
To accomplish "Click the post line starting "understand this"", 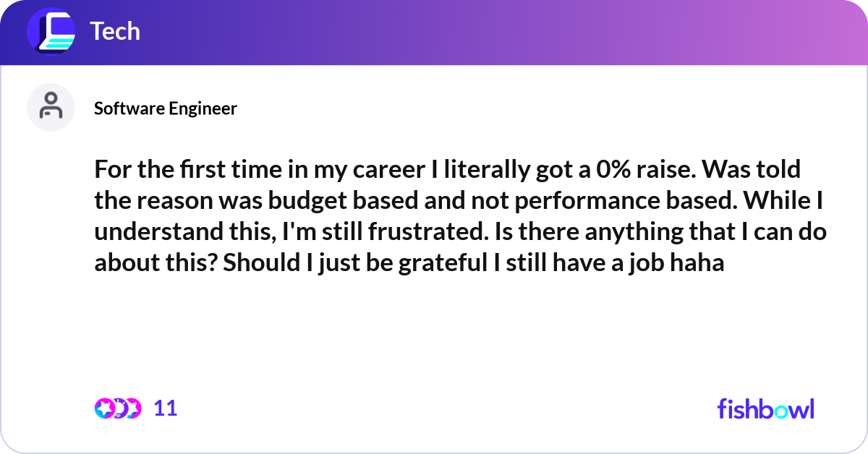I will point(460,232).
